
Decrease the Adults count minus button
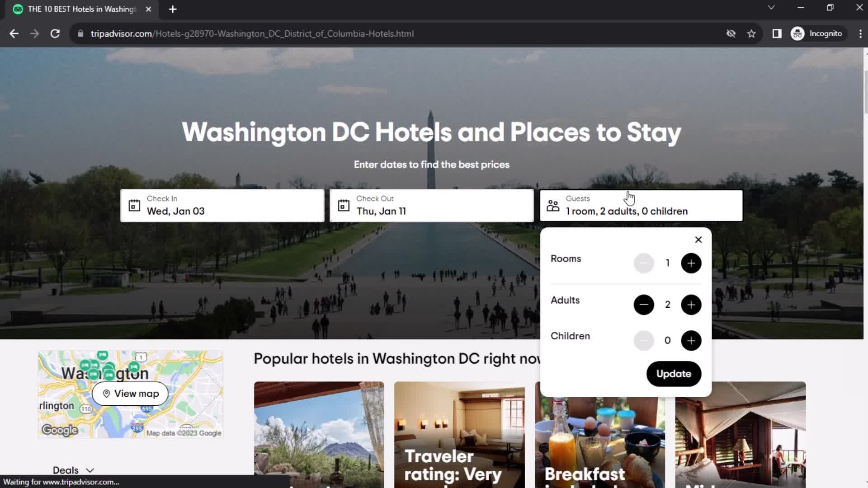coord(643,305)
